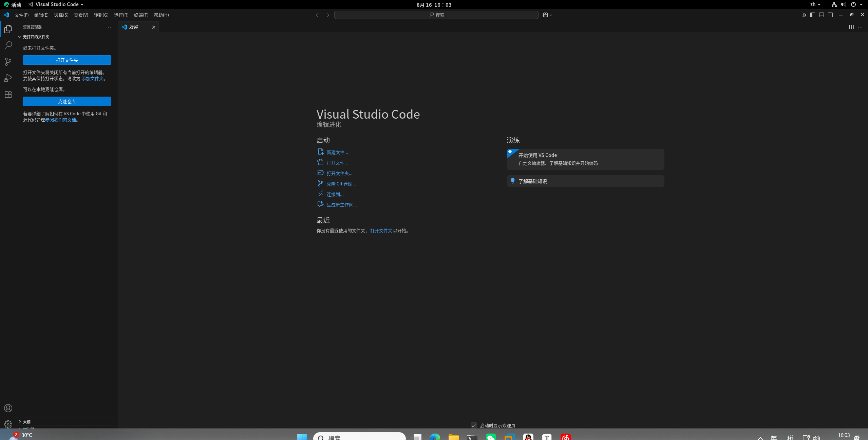The image size is (868, 440).
Task: Open Run and Debug view icon
Action: point(8,78)
